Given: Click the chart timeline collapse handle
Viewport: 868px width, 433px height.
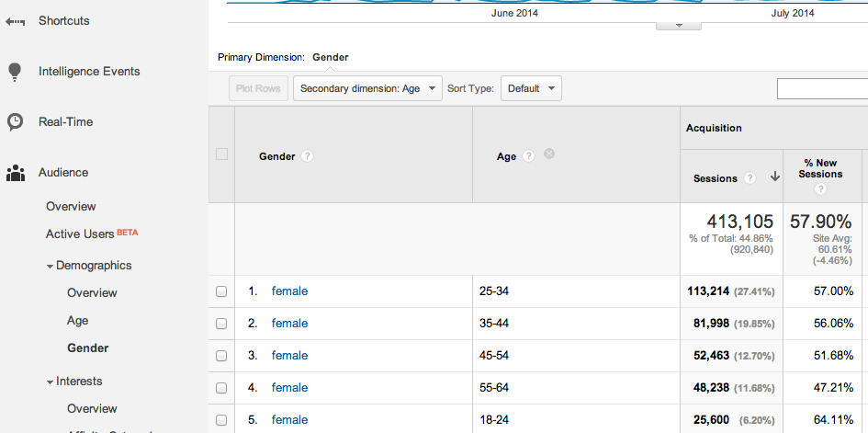Looking at the screenshot, I should pyautogui.click(x=681, y=25).
